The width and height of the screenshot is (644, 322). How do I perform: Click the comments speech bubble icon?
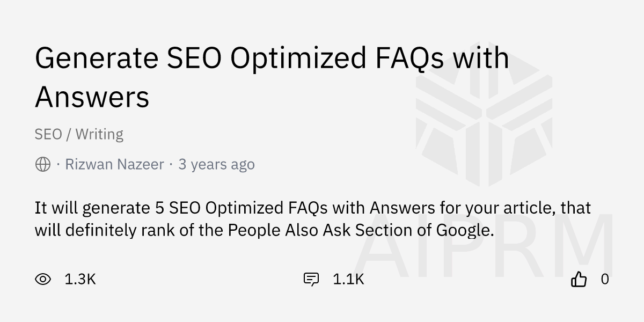pyautogui.click(x=311, y=279)
